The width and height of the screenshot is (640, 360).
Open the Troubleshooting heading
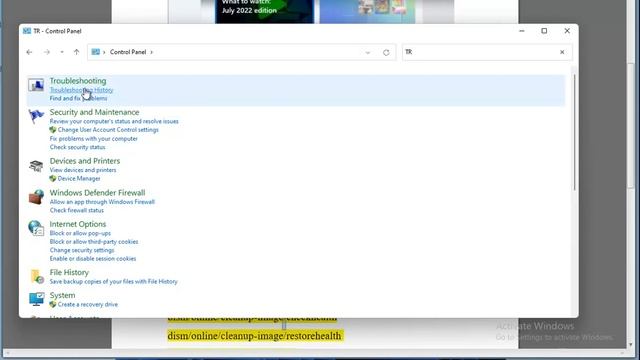tap(78, 81)
